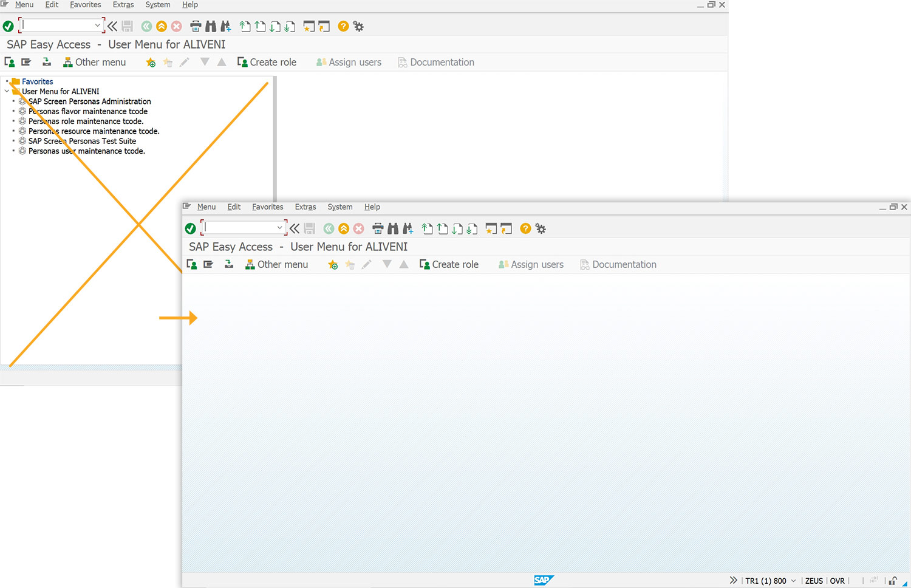Click SAP Business Workplace icon in front window
The width and height of the screenshot is (911, 588).
pyautogui.click(x=229, y=264)
